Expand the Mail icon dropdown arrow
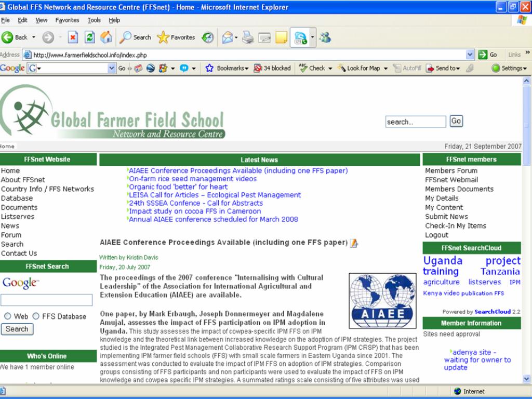 tap(236, 37)
